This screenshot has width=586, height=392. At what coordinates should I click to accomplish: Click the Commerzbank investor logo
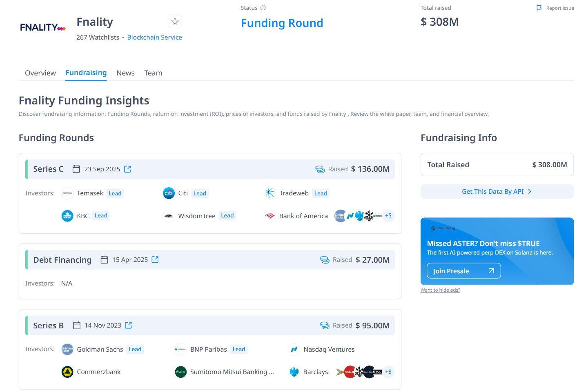click(67, 372)
